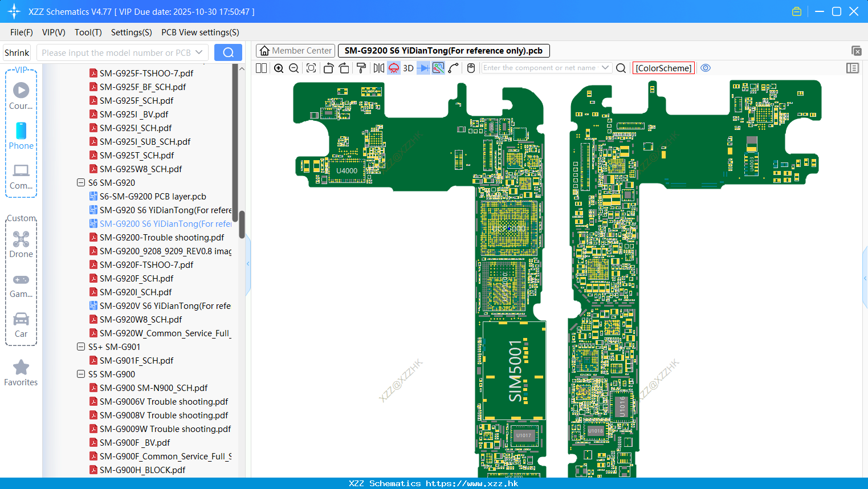The width and height of the screenshot is (868, 489).
Task: Open the VIP(V) menu
Action: (54, 32)
